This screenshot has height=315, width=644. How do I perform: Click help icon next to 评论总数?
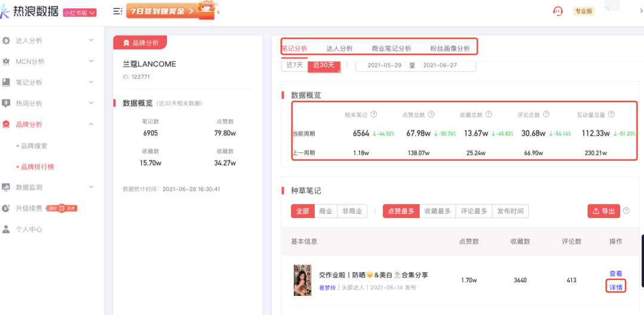[546, 114]
